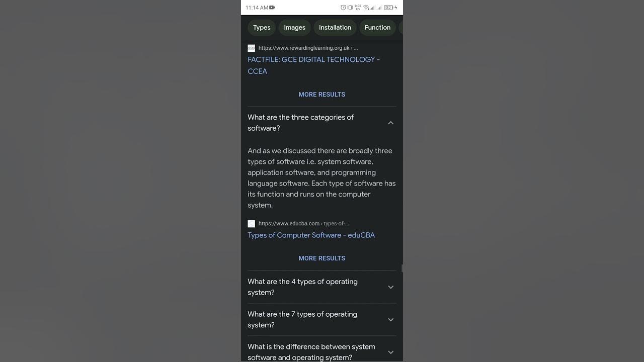Tap the alarm clock status icon
Screen dimensions: 644x362
343,8
